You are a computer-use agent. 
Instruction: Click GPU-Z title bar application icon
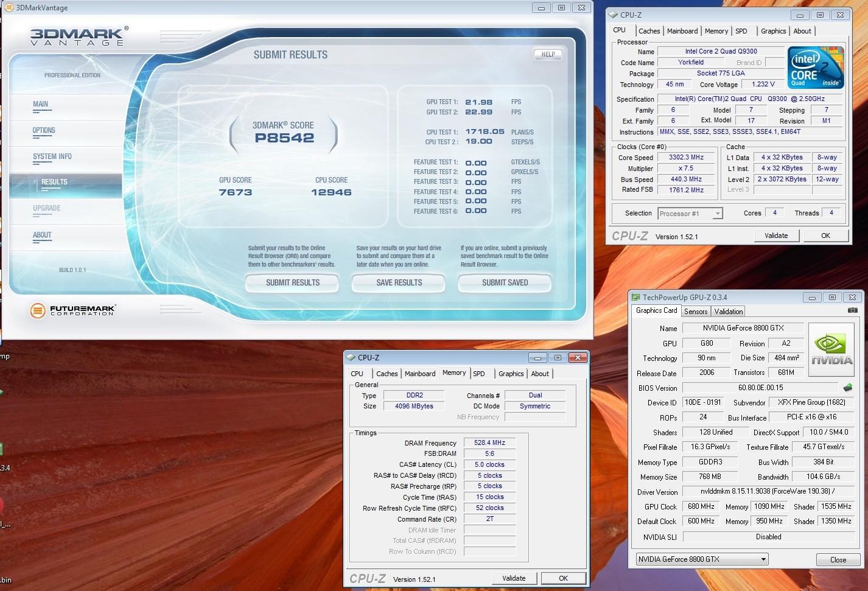(x=636, y=297)
